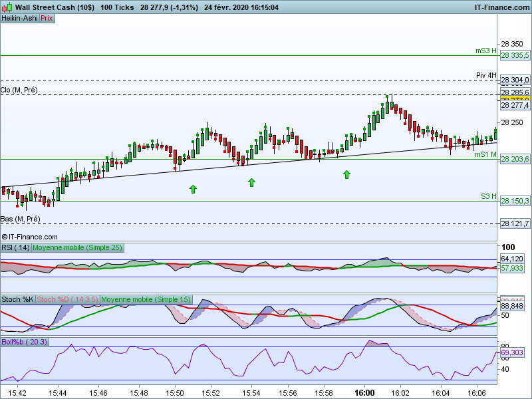This screenshot has width=532, height=399.
Task: Click the Moyenne mobile (Simple 25) label
Action: tap(77, 247)
